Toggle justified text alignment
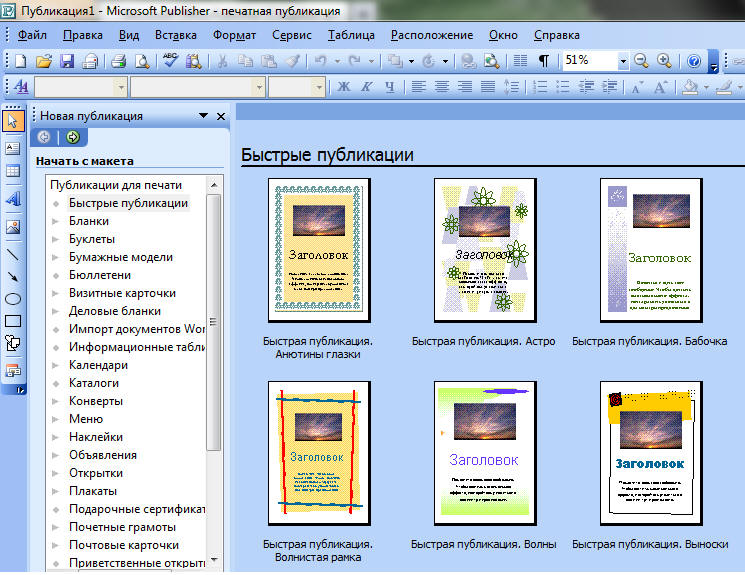The height and width of the screenshot is (575, 745). click(487, 87)
